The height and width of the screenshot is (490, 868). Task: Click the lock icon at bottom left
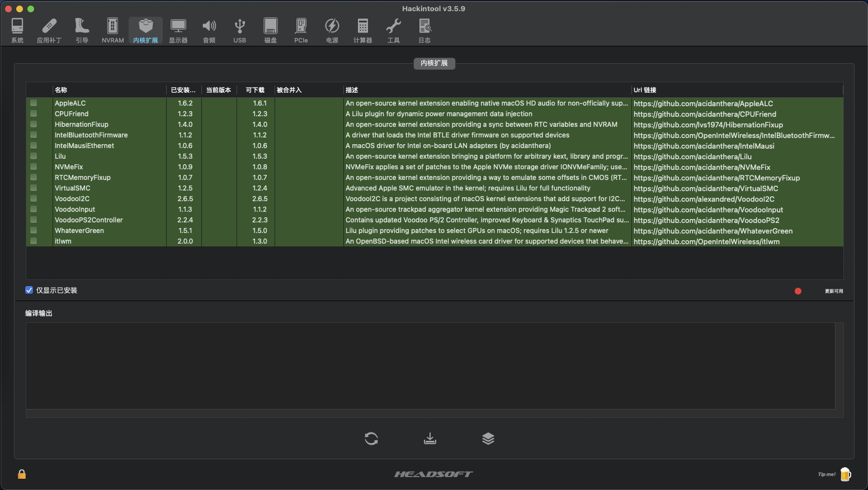pyautogui.click(x=22, y=474)
